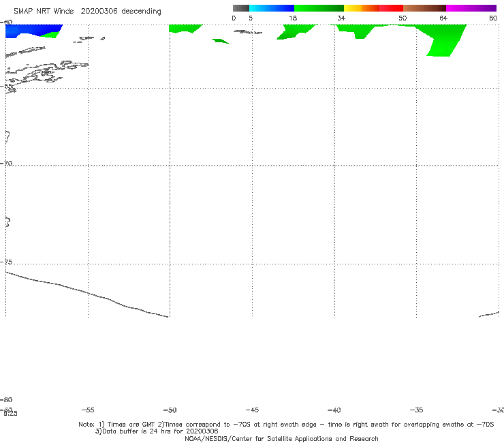The height and width of the screenshot is (443, 504).
Task: Click the longitude label '-55'
Action: coord(88,410)
